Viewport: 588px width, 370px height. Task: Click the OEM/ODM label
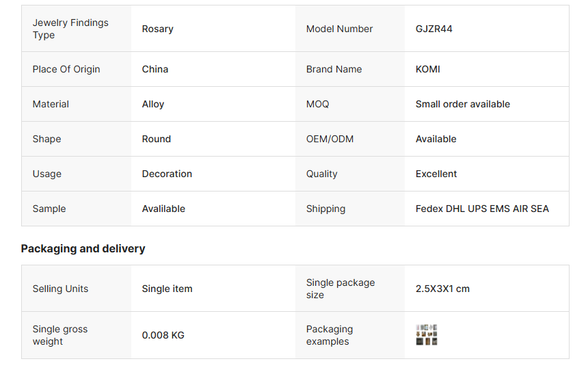coord(330,139)
